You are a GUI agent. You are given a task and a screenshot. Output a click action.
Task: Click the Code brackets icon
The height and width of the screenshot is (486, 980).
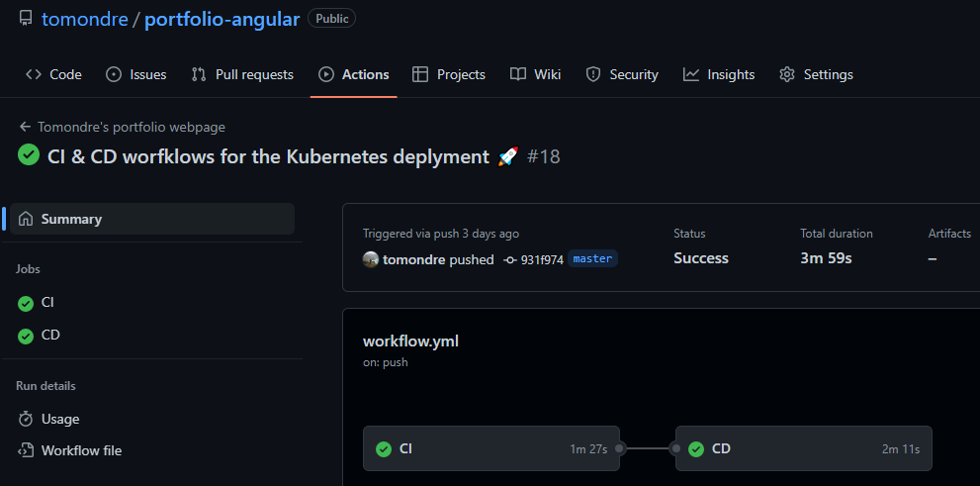tap(33, 74)
